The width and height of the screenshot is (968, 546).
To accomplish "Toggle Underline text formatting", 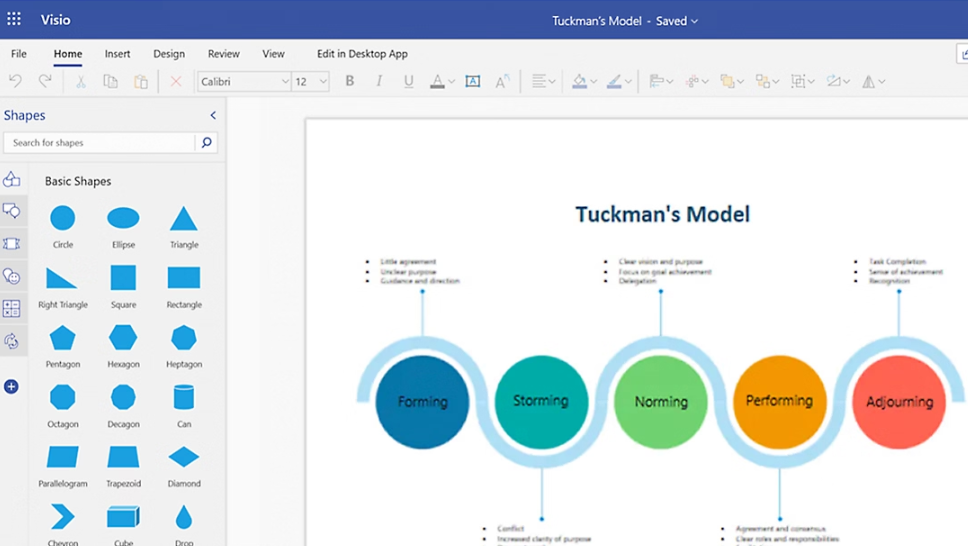I will coord(408,81).
